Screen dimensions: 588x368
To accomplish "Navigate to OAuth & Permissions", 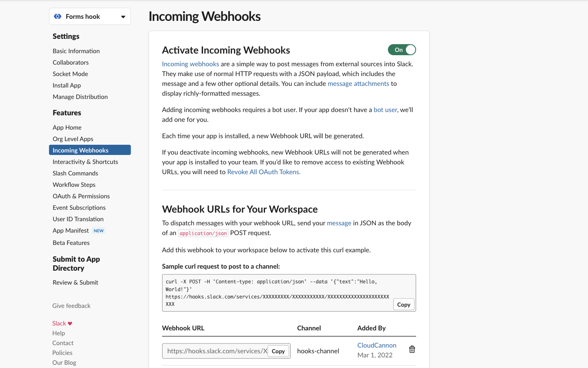I will pyautogui.click(x=81, y=196).
